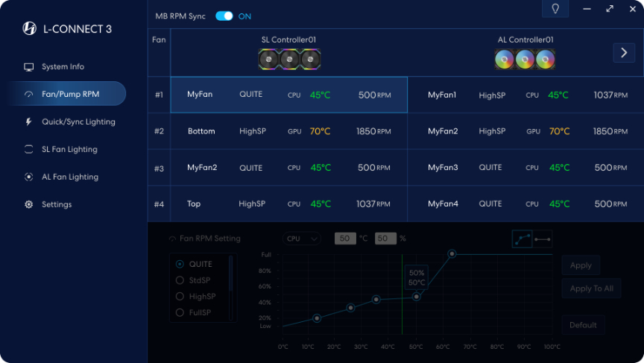This screenshot has height=363, width=644.
Task: Click the SL Fan Lighting icon
Action: [28, 149]
